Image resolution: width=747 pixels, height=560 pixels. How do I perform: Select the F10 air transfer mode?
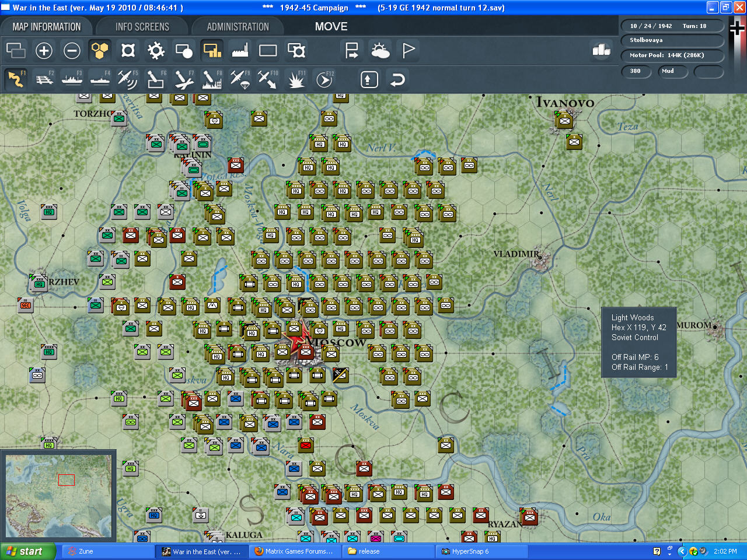tap(268, 79)
